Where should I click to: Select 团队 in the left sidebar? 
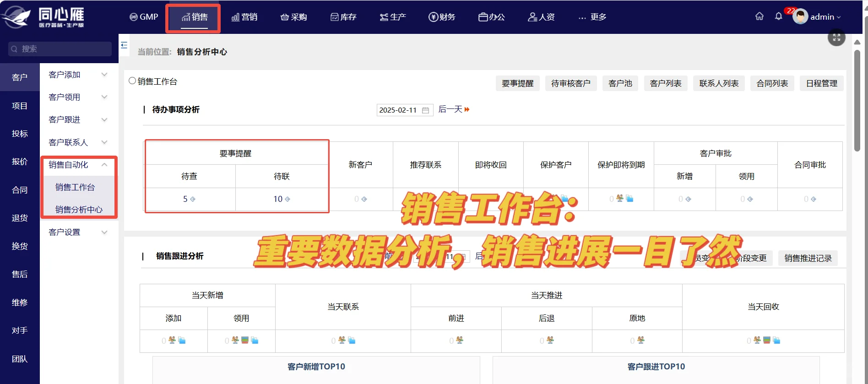pos(20,359)
